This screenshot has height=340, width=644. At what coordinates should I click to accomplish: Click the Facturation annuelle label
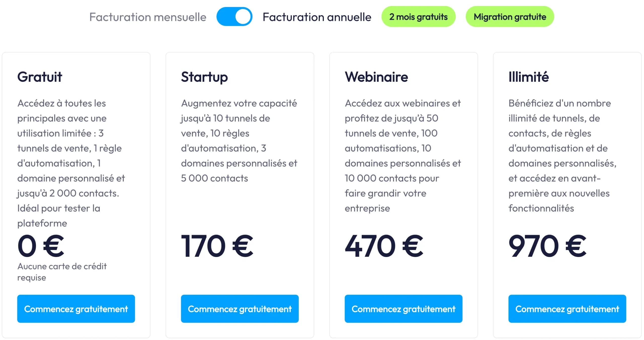(317, 17)
